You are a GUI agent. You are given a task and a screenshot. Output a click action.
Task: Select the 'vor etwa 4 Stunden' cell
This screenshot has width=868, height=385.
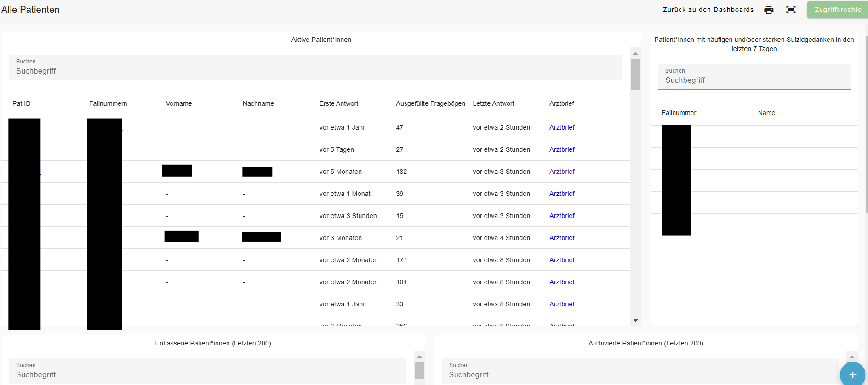point(501,238)
